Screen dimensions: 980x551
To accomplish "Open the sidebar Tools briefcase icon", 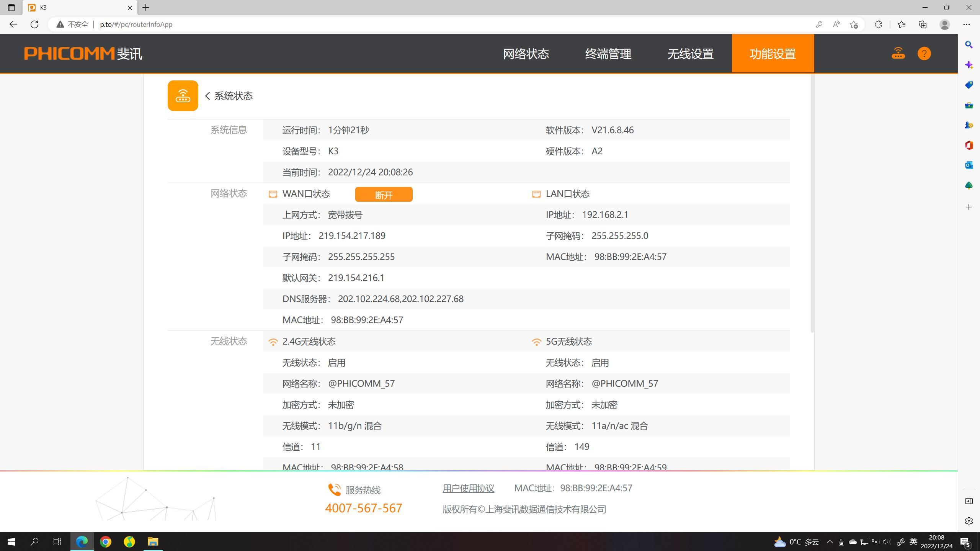I will click(x=969, y=105).
